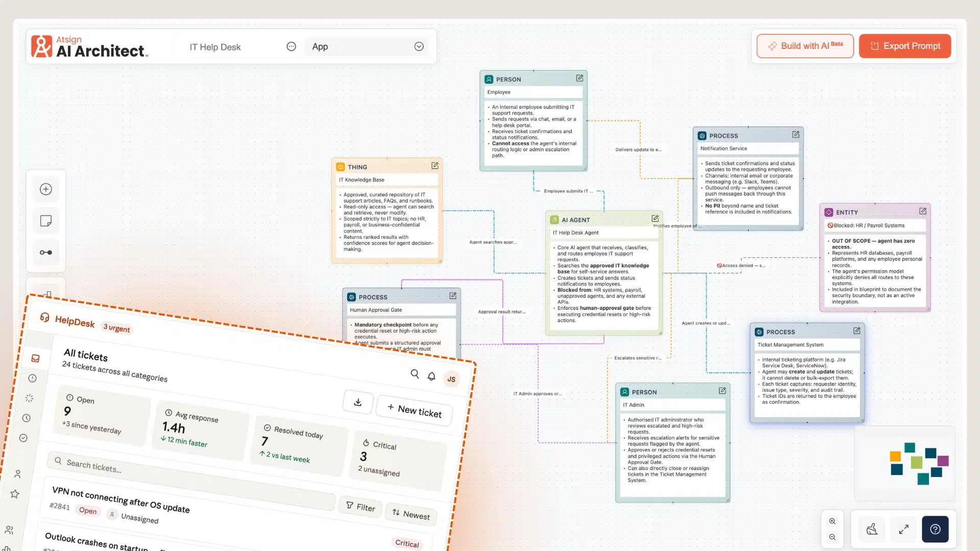Open the Avg response stat card
Screen dimensions: 980x551
[x=201, y=430]
